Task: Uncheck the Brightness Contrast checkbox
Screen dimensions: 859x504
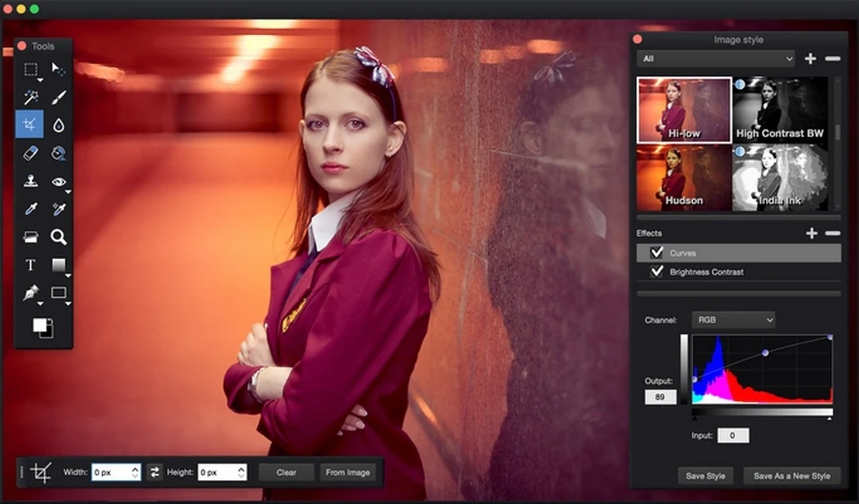Action: pos(656,271)
